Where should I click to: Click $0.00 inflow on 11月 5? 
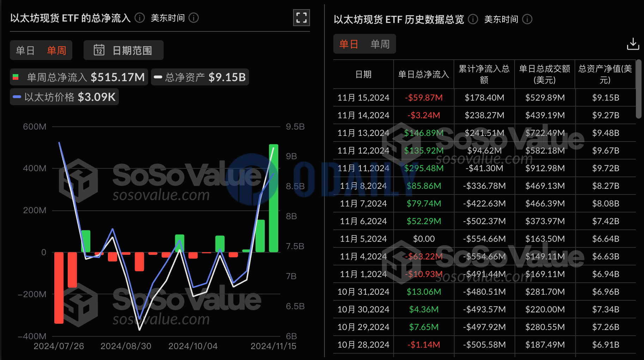424,239
